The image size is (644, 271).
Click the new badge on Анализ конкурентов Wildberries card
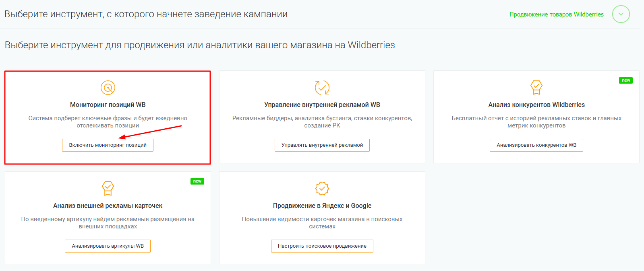coord(626,80)
